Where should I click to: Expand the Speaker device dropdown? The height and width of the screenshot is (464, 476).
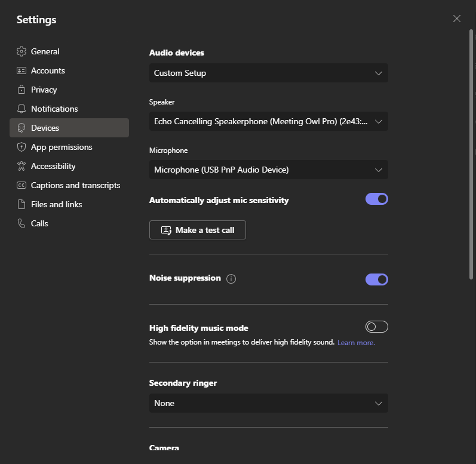269,121
